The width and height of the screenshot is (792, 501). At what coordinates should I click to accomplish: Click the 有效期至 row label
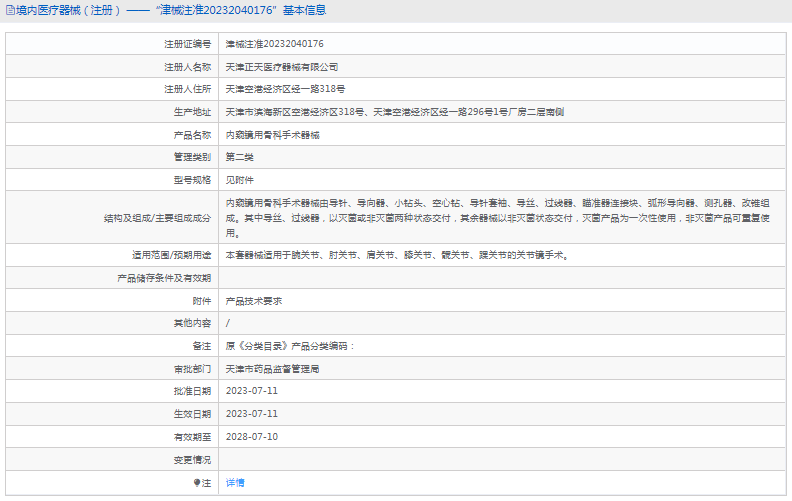click(x=192, y=437)
